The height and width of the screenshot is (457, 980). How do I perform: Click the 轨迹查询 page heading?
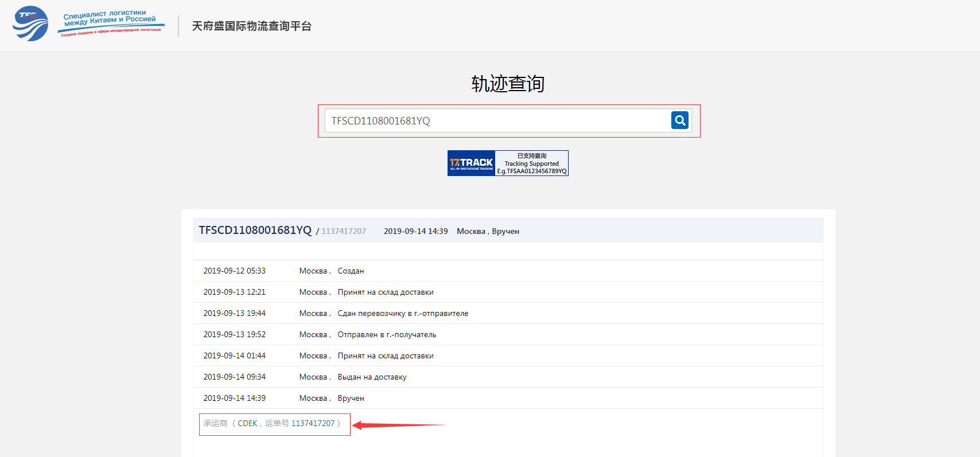508,84
